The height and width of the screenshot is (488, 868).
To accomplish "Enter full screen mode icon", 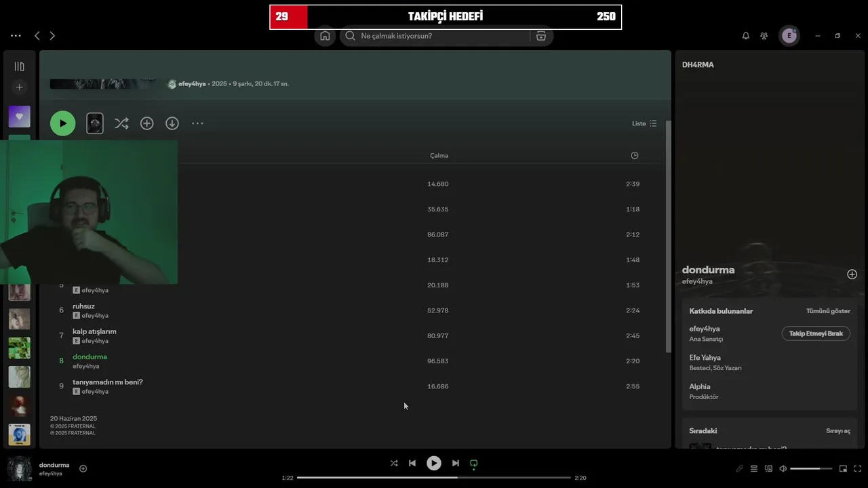I will click(858, 468).
